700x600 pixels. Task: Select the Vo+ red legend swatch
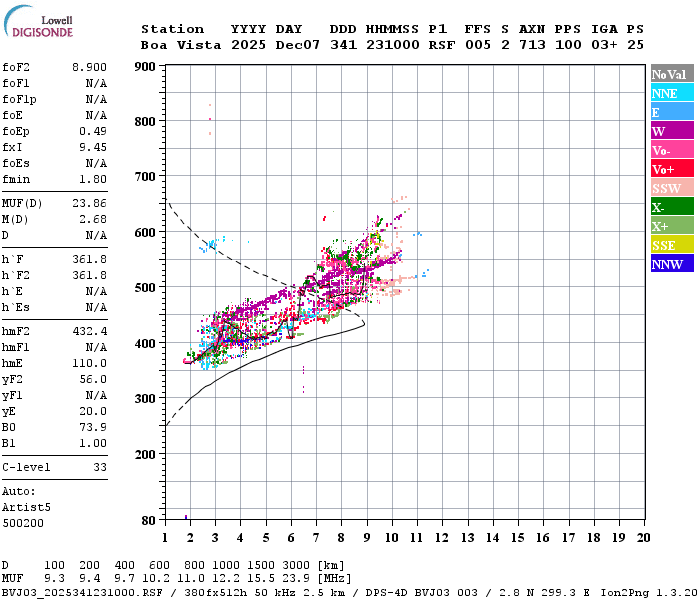(x=672, y=169)
